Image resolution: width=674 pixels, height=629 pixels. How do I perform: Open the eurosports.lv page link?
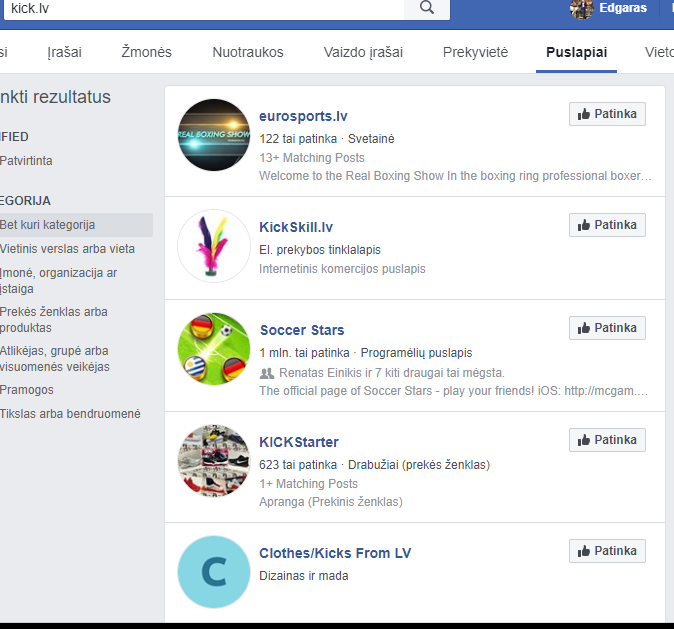303,116
